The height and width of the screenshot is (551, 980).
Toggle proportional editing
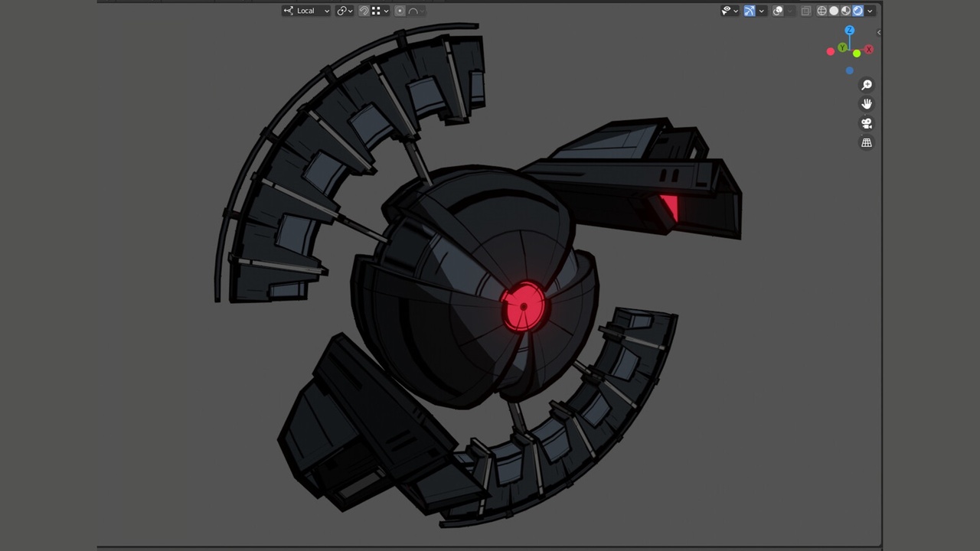pos(400,11)
